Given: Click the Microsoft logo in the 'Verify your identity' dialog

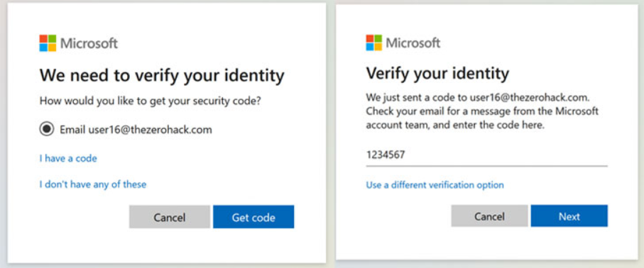Looking at the screenshot, I should 373,43.
